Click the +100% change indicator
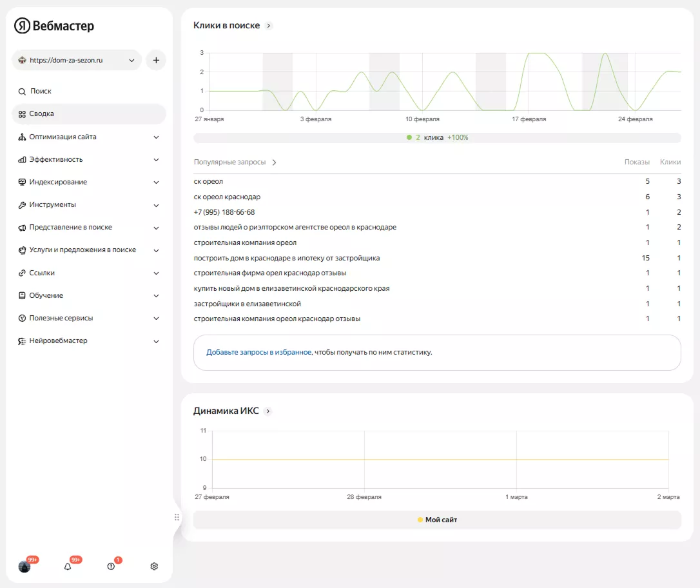This screenshot has width=700, height=588. coord(458,137)
